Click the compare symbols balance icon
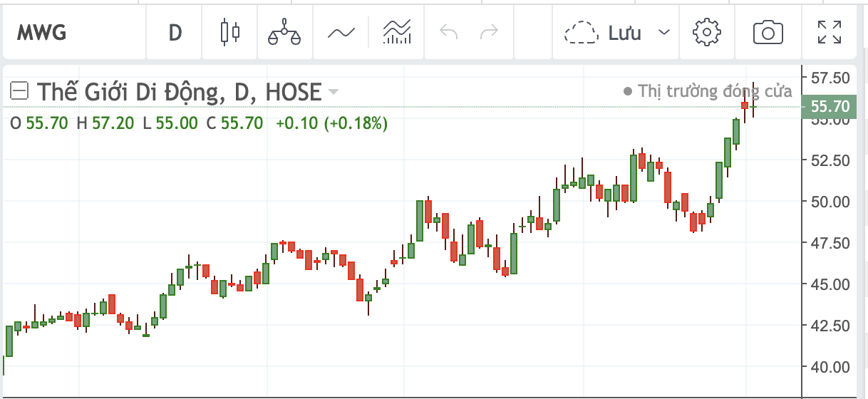The image size is (868, 399). click(284, 33)
